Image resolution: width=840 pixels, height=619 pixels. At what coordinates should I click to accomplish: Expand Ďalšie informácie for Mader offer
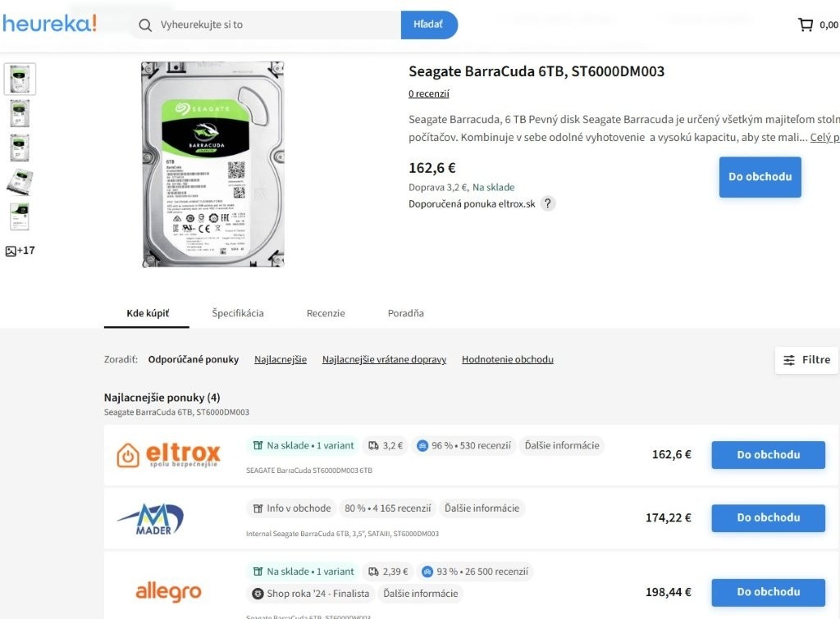tap(482, 508)
